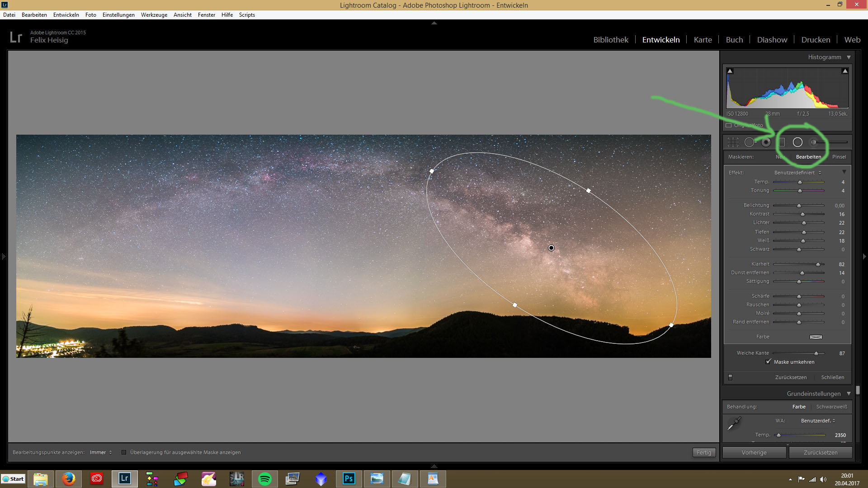
Task: Open the Farbe color swatch
Action: tap(816, 337)
